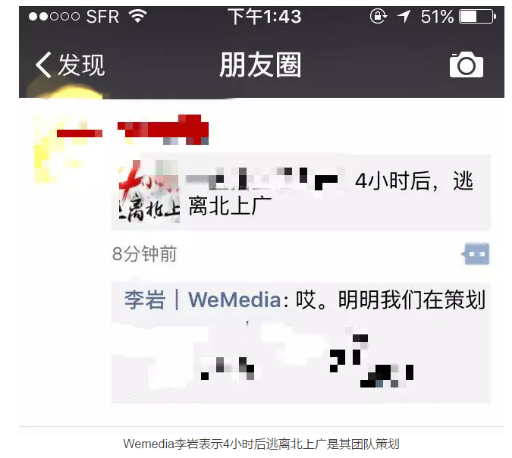Tap the 发现 back label
Viewport: 512px width, 458px height.
pyautogui.click(x=81, y=65)
